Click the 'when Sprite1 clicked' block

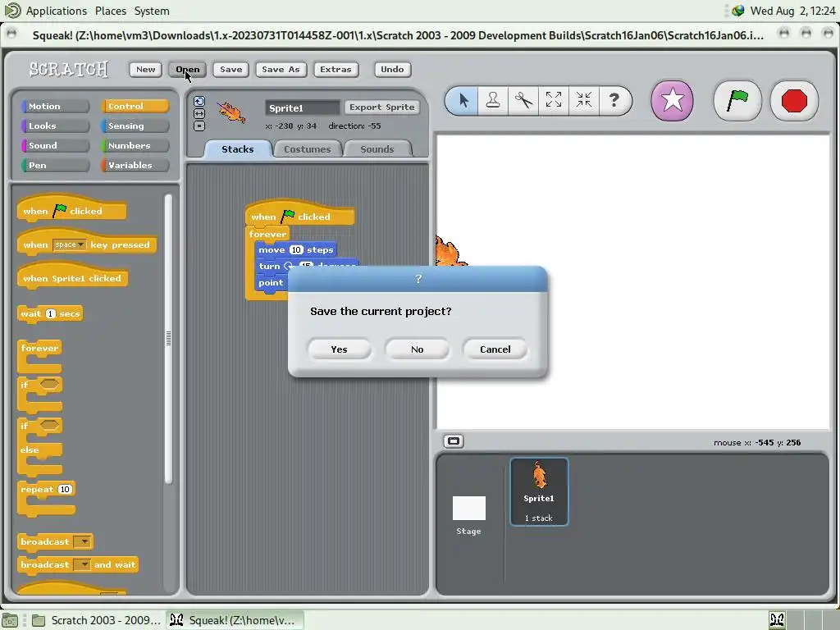tap(72, 276)
